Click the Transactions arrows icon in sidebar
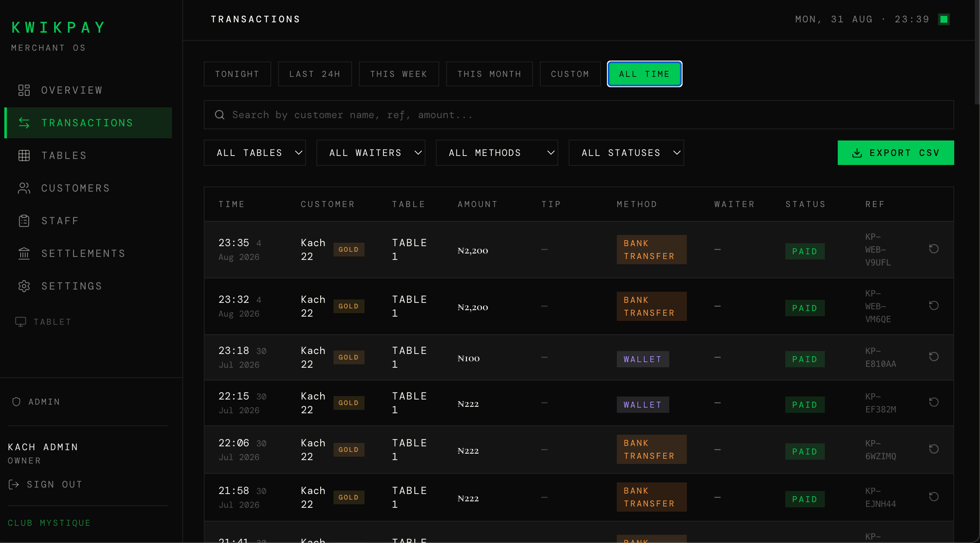This screenshot has height=543, width=980. click(x=24, y=123)
